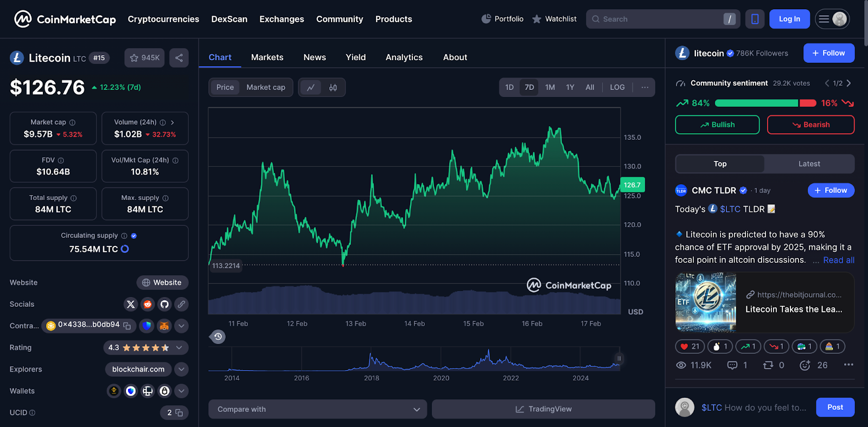Screen dimensions: 868x427
Task: Expand the Explorers chevron dropdown
Action: pos(181,369)
